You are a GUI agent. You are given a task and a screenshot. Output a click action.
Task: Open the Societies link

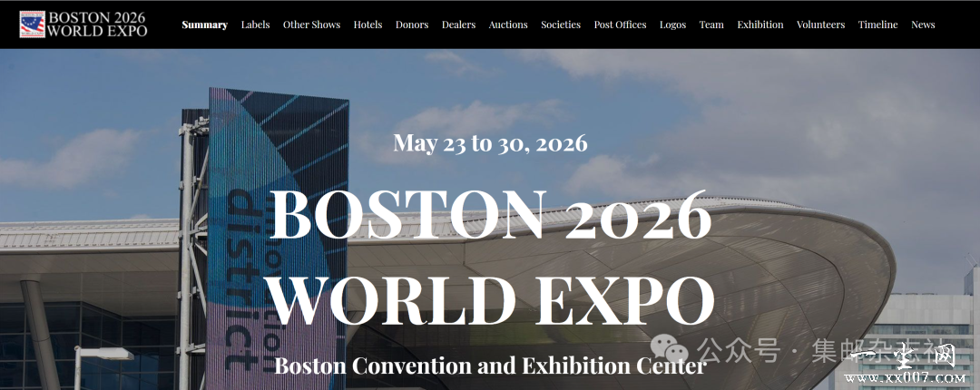pyautogui.click(x=561, y=24)
